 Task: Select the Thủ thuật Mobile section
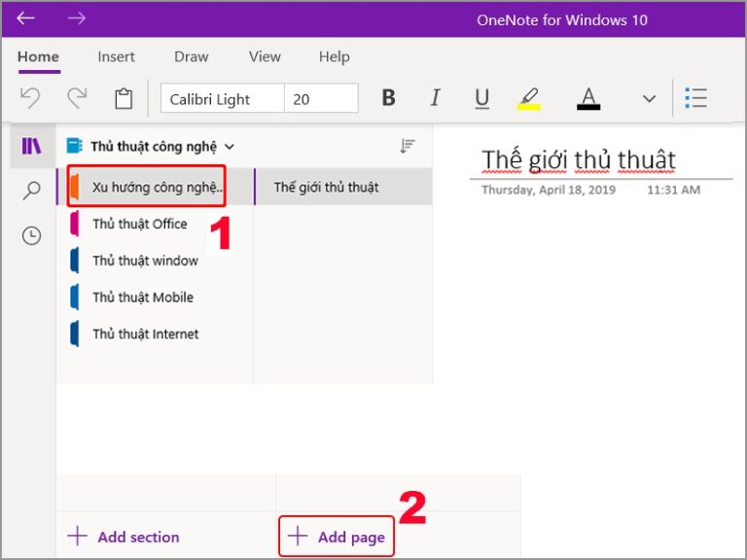coord(156,297)
